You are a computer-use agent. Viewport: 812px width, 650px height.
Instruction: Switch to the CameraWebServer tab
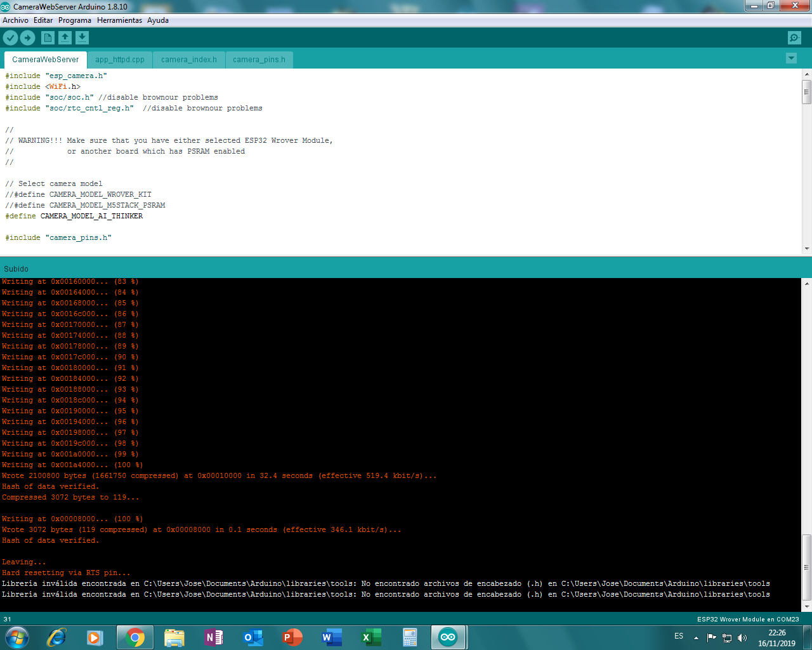tap(46, 60)
